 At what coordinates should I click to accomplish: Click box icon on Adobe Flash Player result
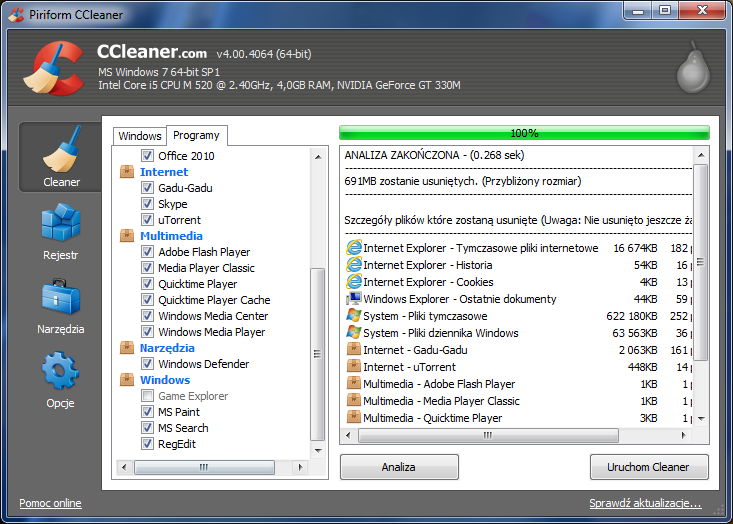354,384
